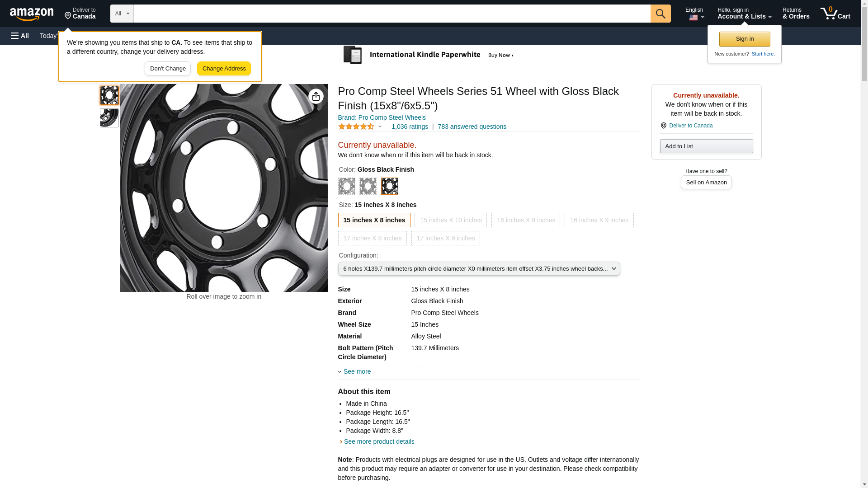Select the second product thumbnail image
Image resolution: width=868 pixels, height=488 pixels.
(109, 118)
